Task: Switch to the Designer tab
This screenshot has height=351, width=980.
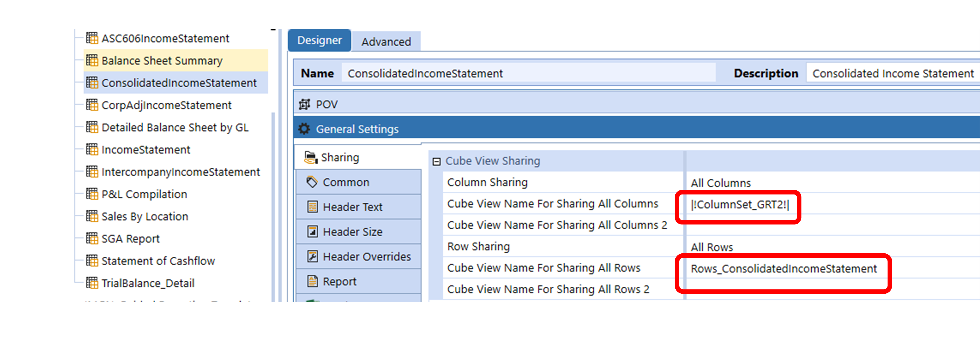Action: [319, 40]
